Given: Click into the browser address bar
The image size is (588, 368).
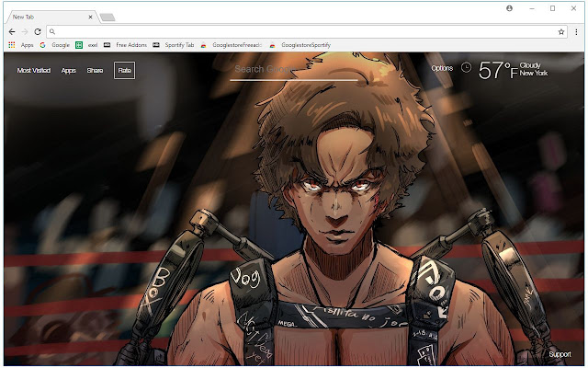Looking at the screenshot, I should click(x=306, y=32).
